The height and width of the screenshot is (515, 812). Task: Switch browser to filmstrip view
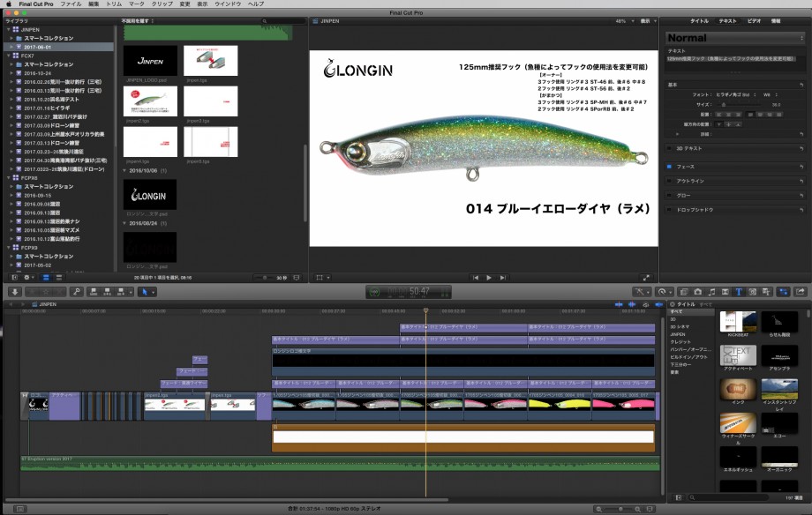pos(46,278)
